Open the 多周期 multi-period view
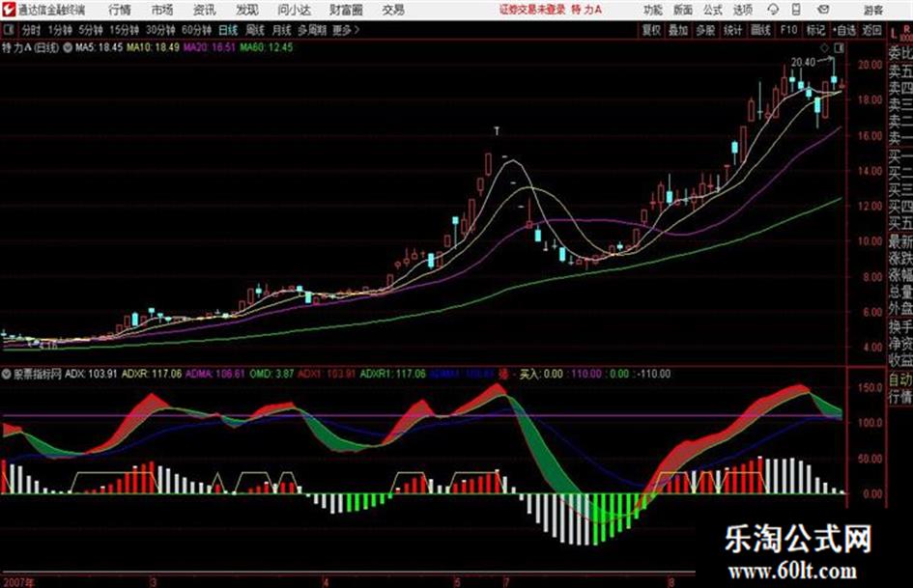 point(312,30)
